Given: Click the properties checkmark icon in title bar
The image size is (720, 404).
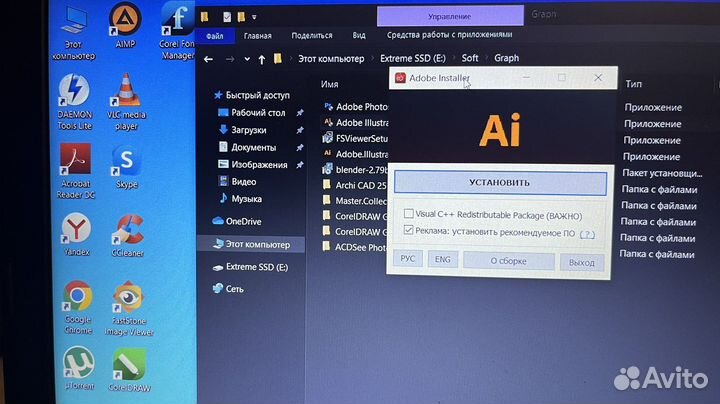Looking at the screenshot, I should click(227, 17).
